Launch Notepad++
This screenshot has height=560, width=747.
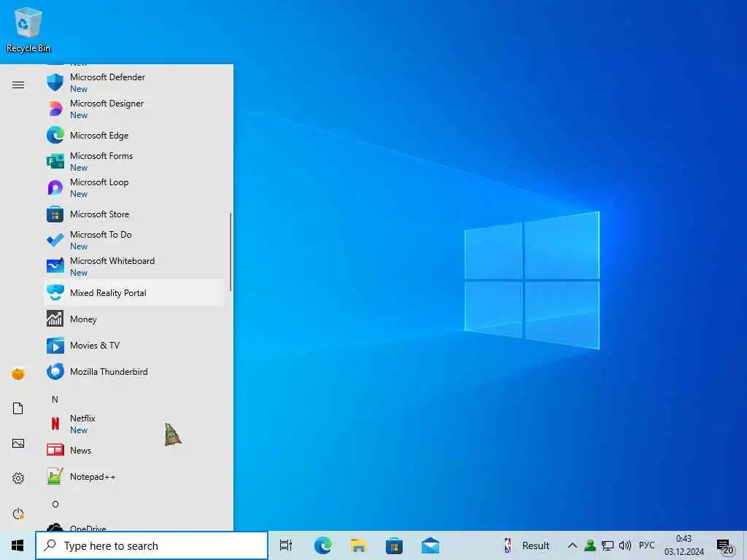[135, 477]
